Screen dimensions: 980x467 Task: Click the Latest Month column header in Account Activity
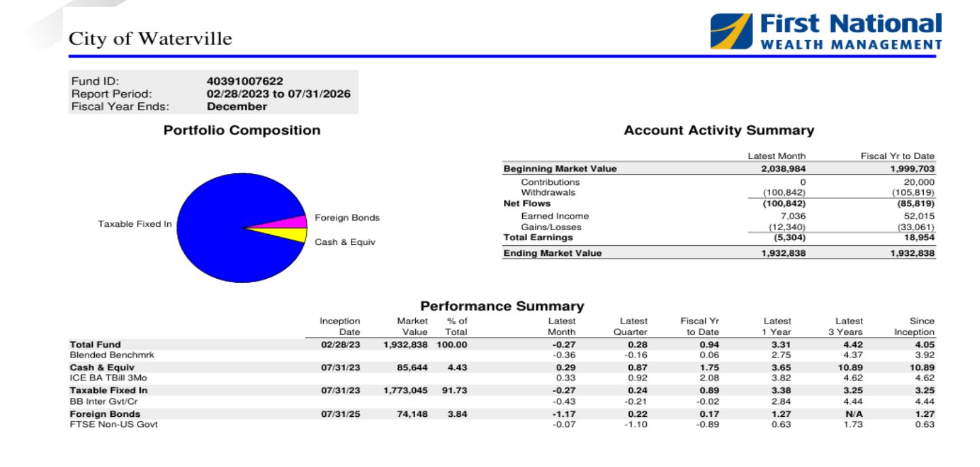[x=776, y=156]
